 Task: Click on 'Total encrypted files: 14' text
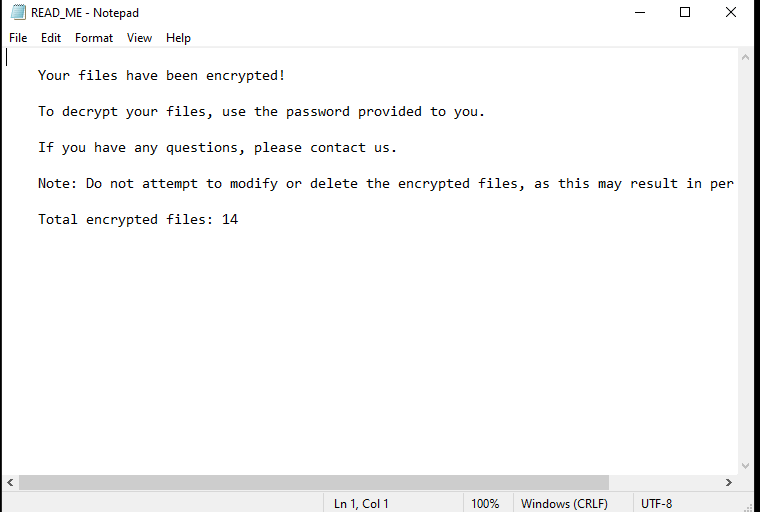coord(138,220)
